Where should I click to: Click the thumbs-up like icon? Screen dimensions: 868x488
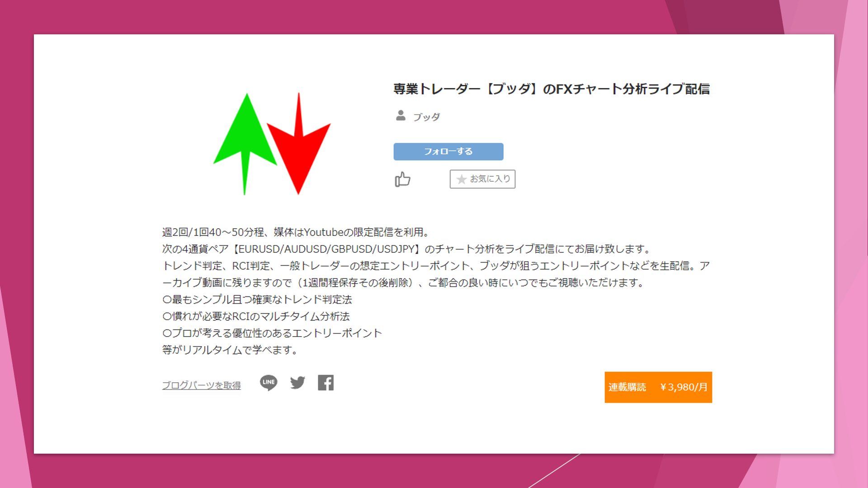pyautogui.click(x=402, y=179)
